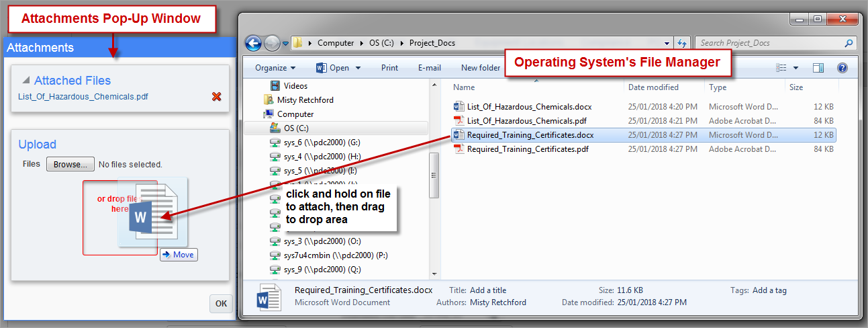
Task: Click Print in the Explorer toolbar
Action: tap(389, 68)
